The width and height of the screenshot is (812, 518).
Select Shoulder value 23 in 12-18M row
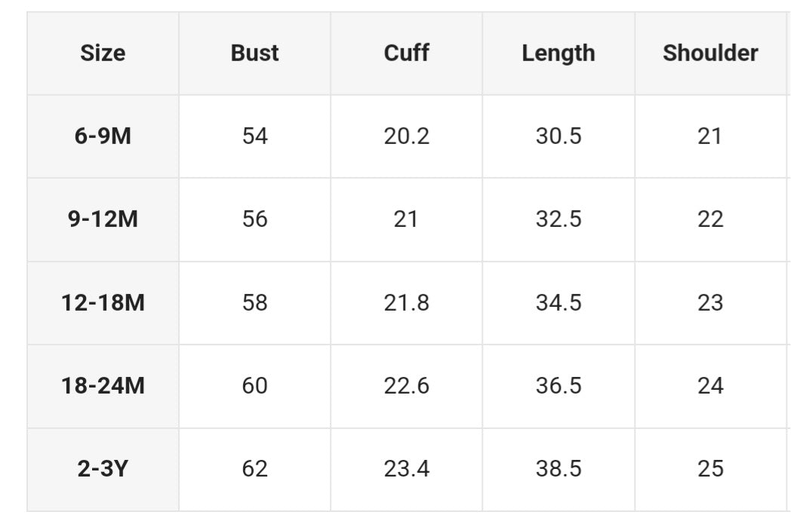click(x=710, y=302)
